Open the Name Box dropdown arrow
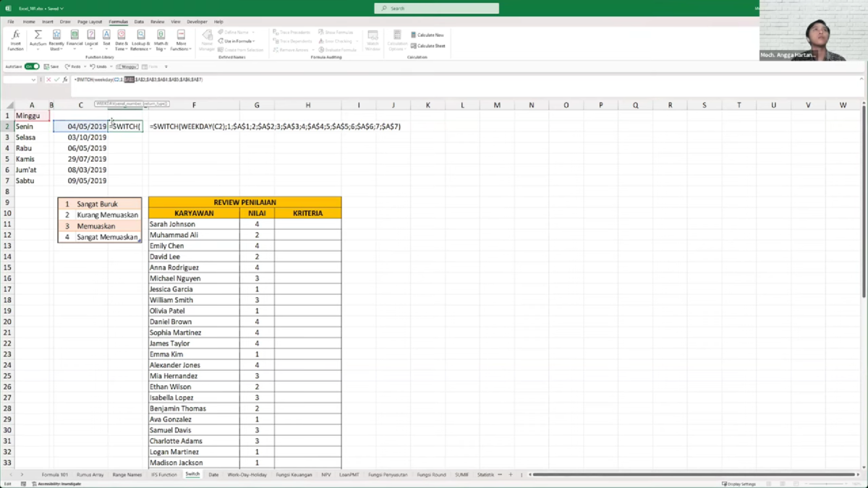Viewport: 868px width, 488px height. tap(33, 80)
